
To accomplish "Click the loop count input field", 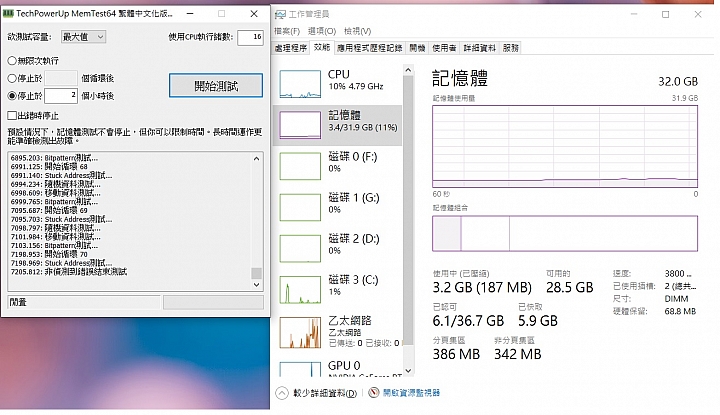I will (61, 78).
